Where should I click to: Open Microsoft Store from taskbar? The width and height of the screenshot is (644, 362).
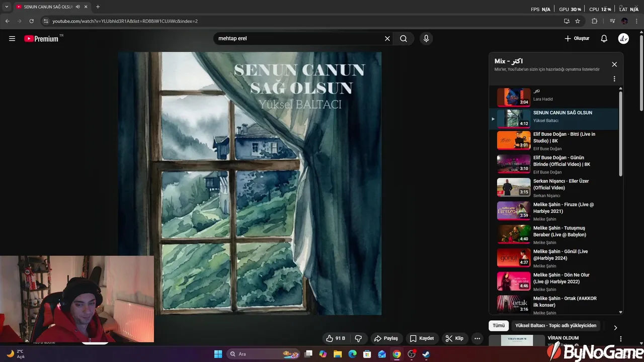367,354
